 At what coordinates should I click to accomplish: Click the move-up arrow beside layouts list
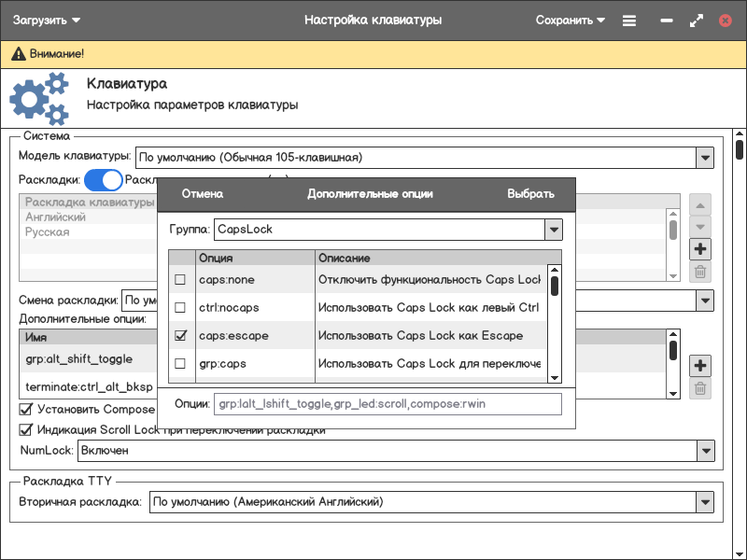click(x=700, y=204)
